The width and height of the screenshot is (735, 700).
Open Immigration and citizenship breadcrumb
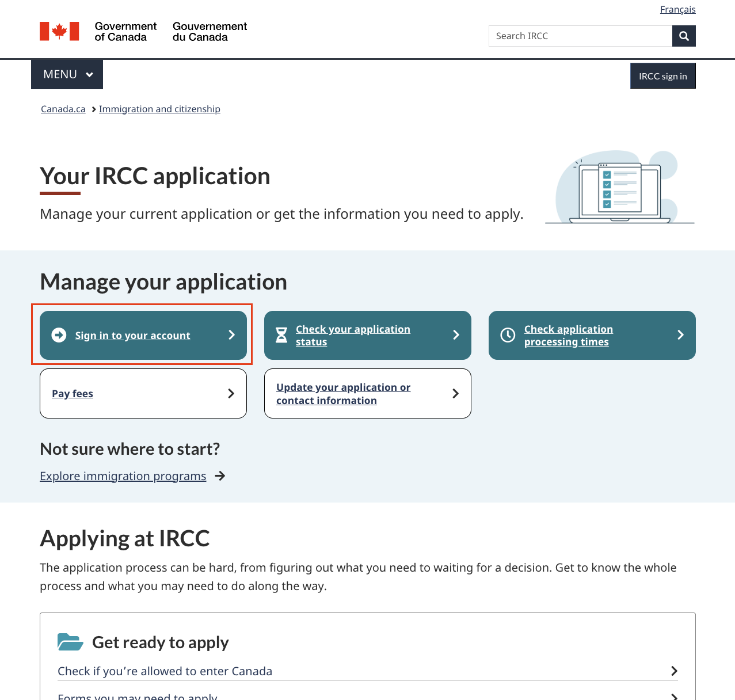pyautogui.click(x=159, y=109)
